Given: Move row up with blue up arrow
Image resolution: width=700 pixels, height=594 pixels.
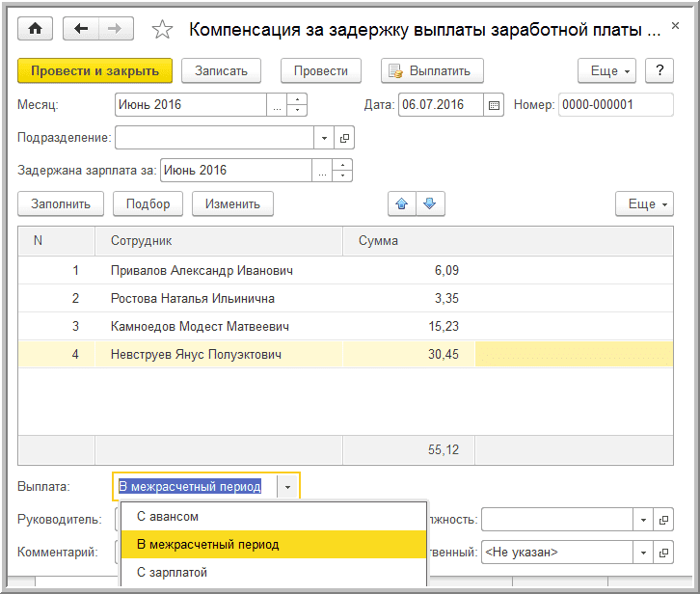Looking at the screenshot, I should [x=402, y=204].
